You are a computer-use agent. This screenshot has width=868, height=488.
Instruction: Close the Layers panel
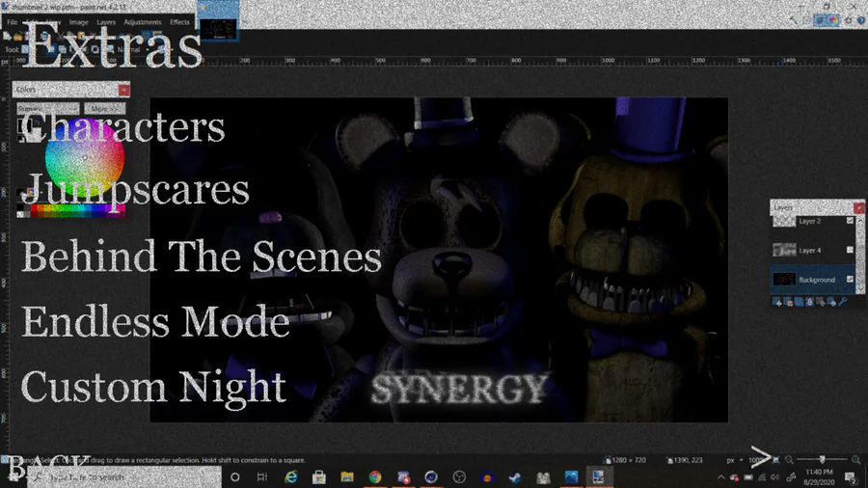point(858,207)
